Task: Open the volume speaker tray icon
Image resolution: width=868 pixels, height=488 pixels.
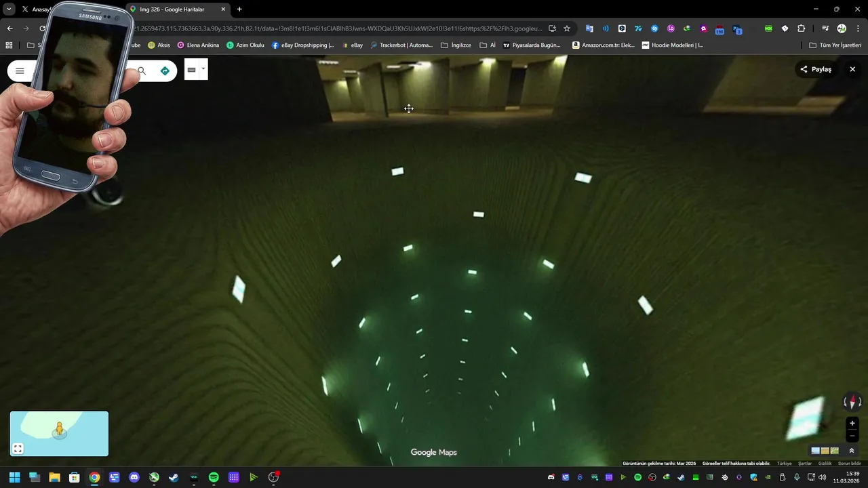Action: [823, 477]
